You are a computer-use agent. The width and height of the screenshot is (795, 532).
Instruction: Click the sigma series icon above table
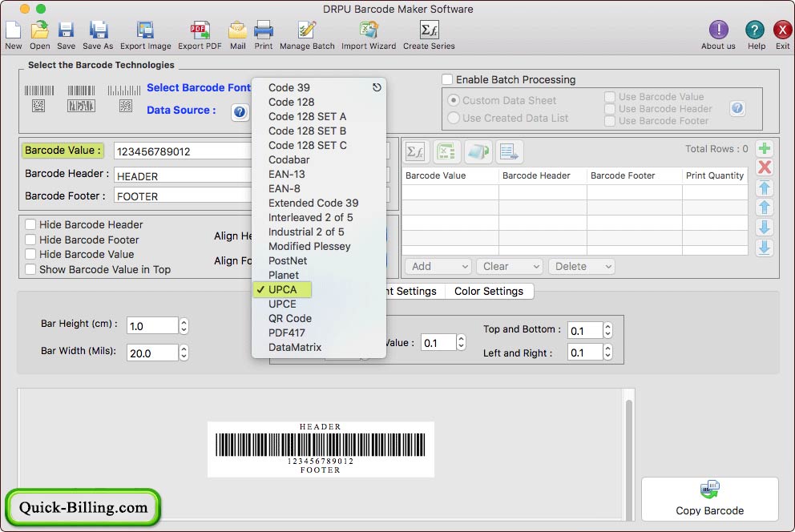click(x=416, y=151)
